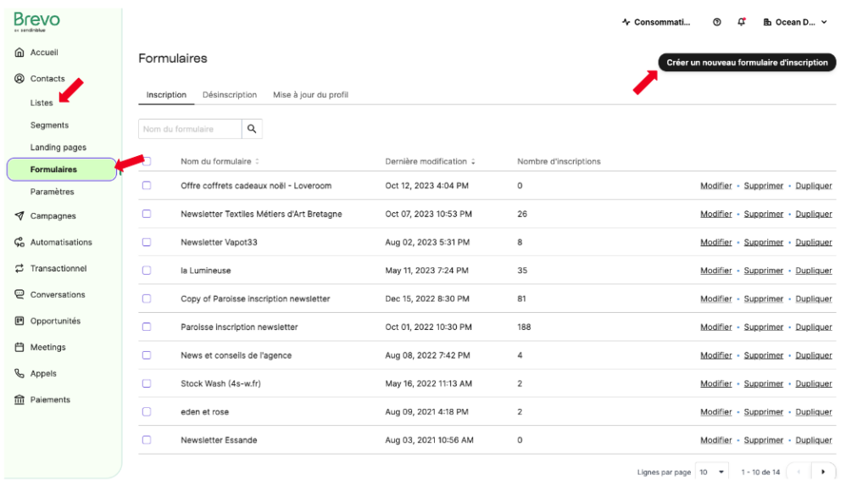Toggle the select-all forms header checkbox
868x486 pixels.
147,161
